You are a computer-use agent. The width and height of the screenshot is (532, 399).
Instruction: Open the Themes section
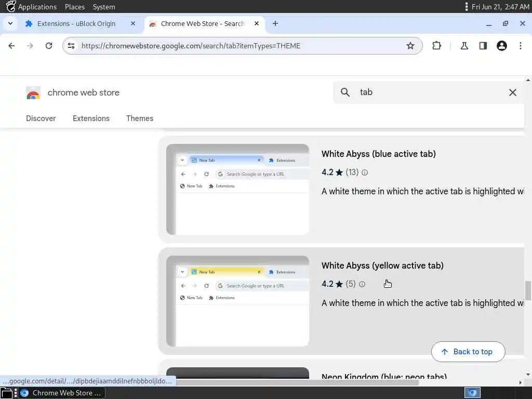tap(140, 118)
